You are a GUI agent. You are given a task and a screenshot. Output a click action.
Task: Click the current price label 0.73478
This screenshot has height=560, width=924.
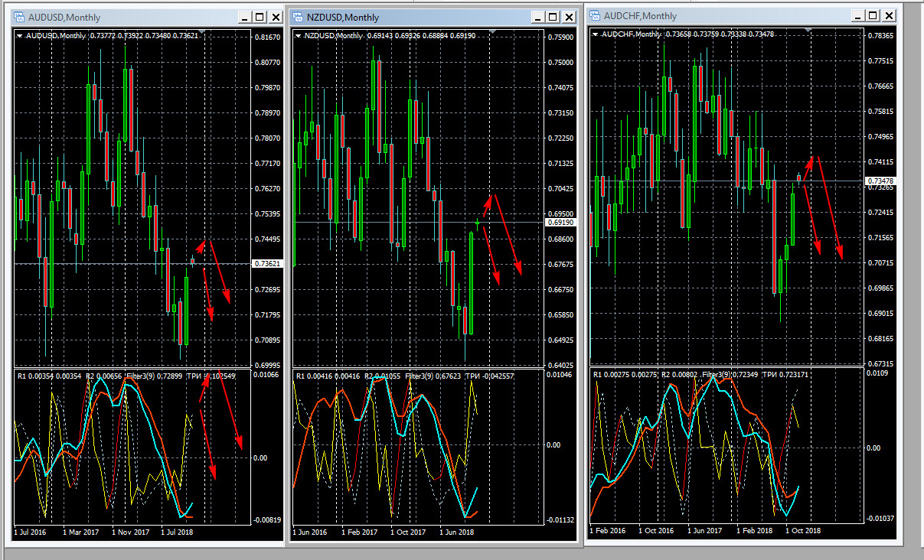tap(880, 181)
